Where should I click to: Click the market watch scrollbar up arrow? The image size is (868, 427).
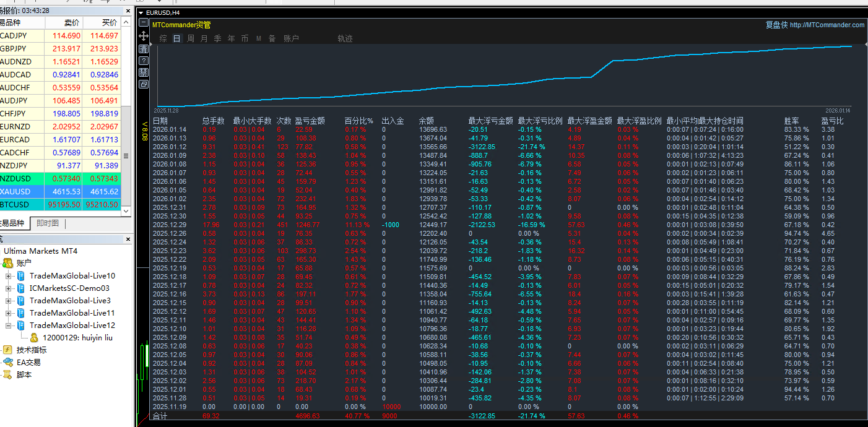[x=126, y=22]
